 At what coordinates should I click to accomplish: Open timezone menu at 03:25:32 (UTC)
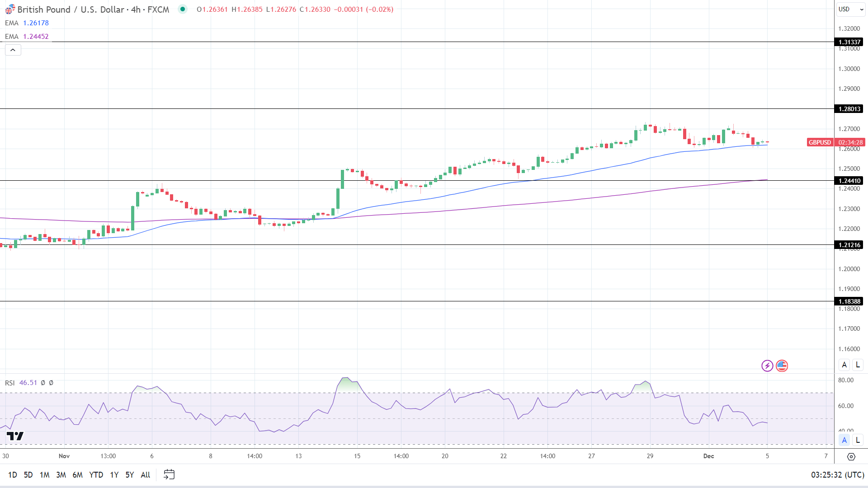pos(837,474)
